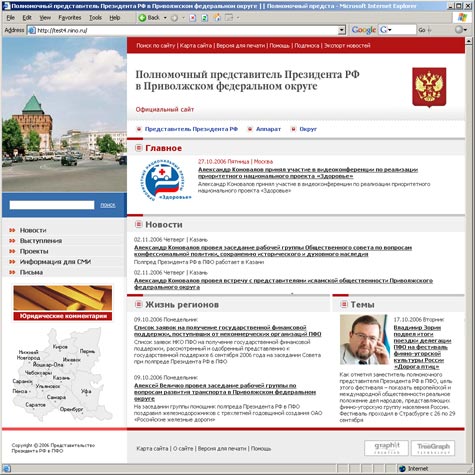This screenshot has height=475, width=475.
Task: Click the Forward navigation icon
Action: point(174,18)
